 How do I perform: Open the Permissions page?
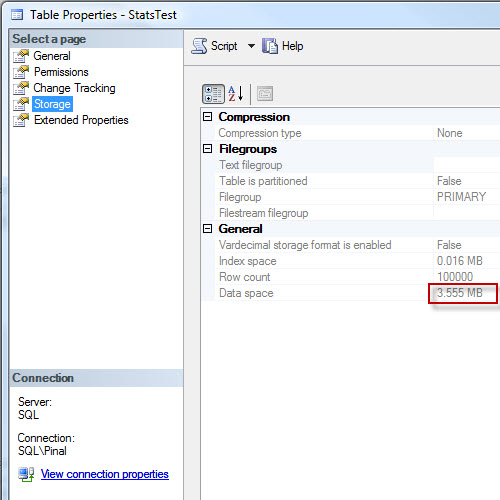61,72
